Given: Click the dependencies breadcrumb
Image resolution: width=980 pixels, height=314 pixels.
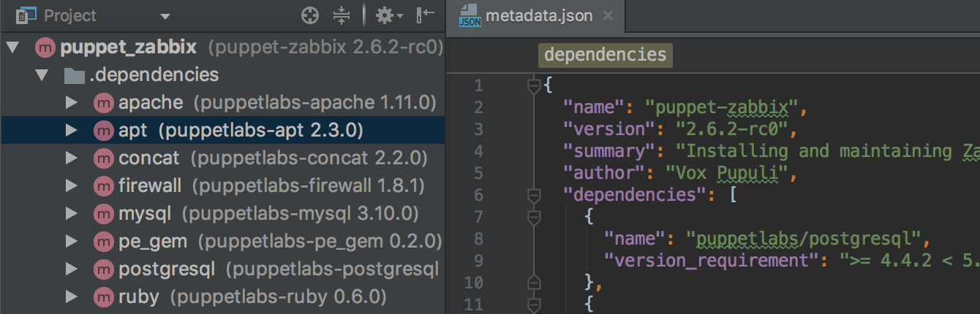Looking at the screenshot, I should (x=605, y=55).
